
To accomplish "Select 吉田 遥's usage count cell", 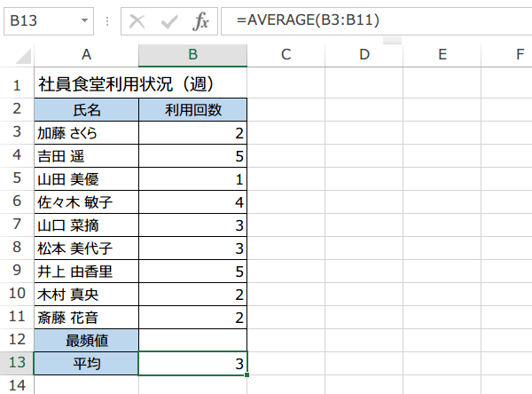I will tap(192, 156).
